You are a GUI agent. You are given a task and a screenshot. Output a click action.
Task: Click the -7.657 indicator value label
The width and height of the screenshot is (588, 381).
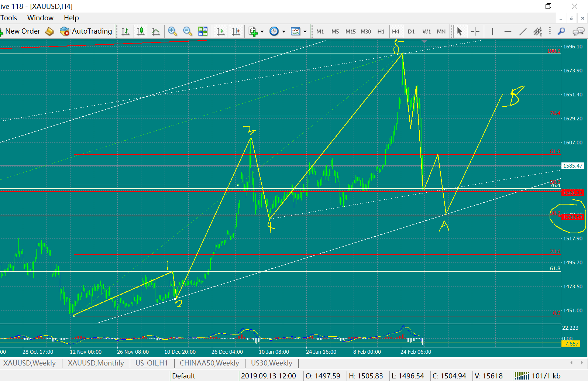(x=571, y=344)
